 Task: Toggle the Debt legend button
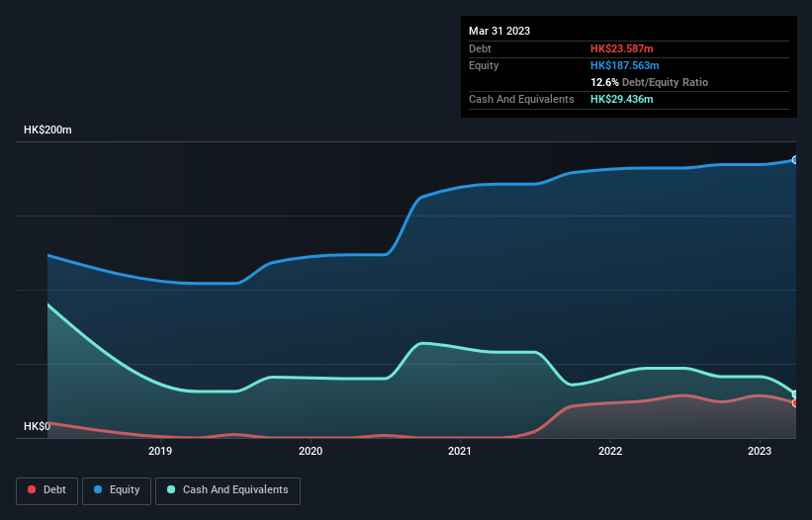coord(47,490)
